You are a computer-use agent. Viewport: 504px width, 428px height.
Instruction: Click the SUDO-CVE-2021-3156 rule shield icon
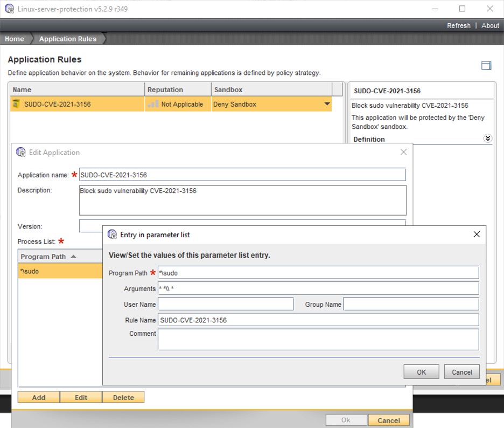(x=16, y=104)
